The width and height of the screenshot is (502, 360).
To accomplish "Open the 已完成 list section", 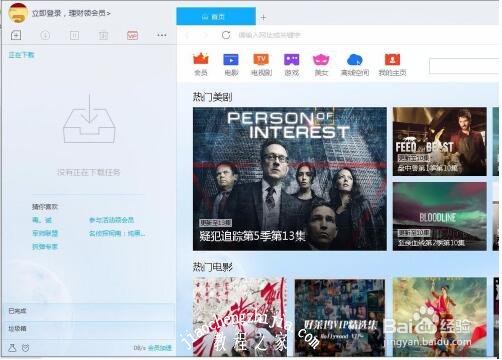I will click(x=89, y=311).
